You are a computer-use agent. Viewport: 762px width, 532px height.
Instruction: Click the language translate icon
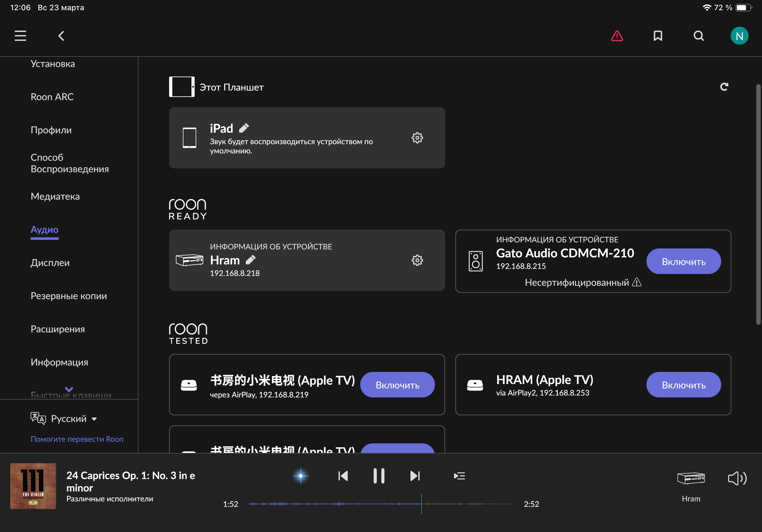38,418
